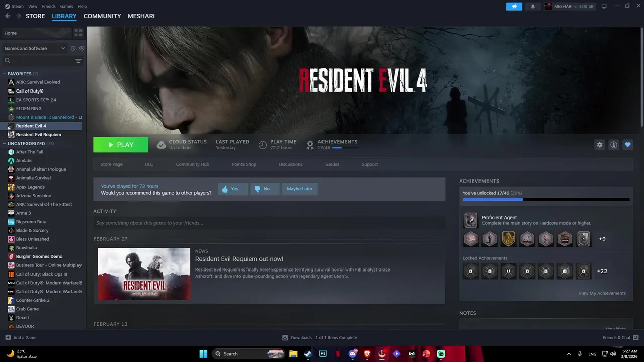Toggle the favorite heart icon
The height and width of the screenshot is (362, 644).
click(627, 145)
